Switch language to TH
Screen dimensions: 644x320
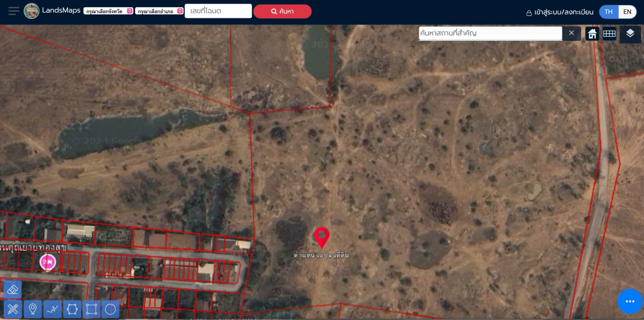[608, 12]
